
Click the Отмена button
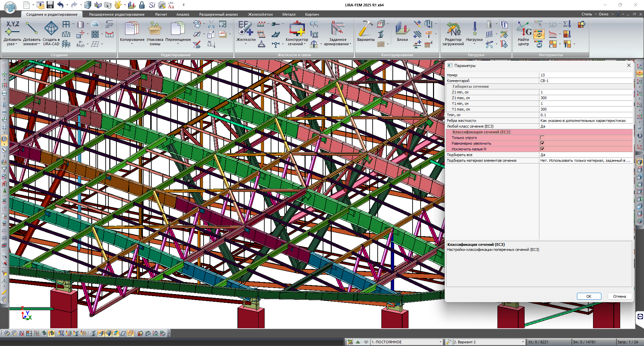point(619,296)
